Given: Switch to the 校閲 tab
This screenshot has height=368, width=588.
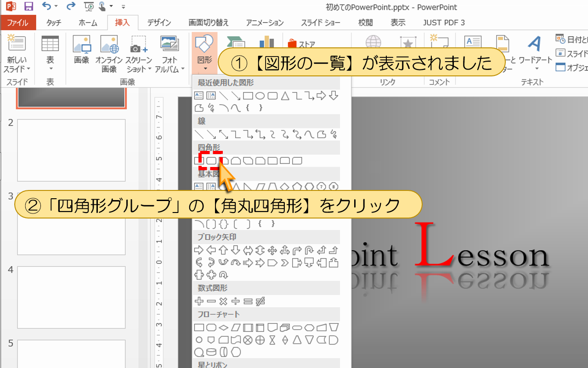Looking at the screenshot, I should [366, 23].
